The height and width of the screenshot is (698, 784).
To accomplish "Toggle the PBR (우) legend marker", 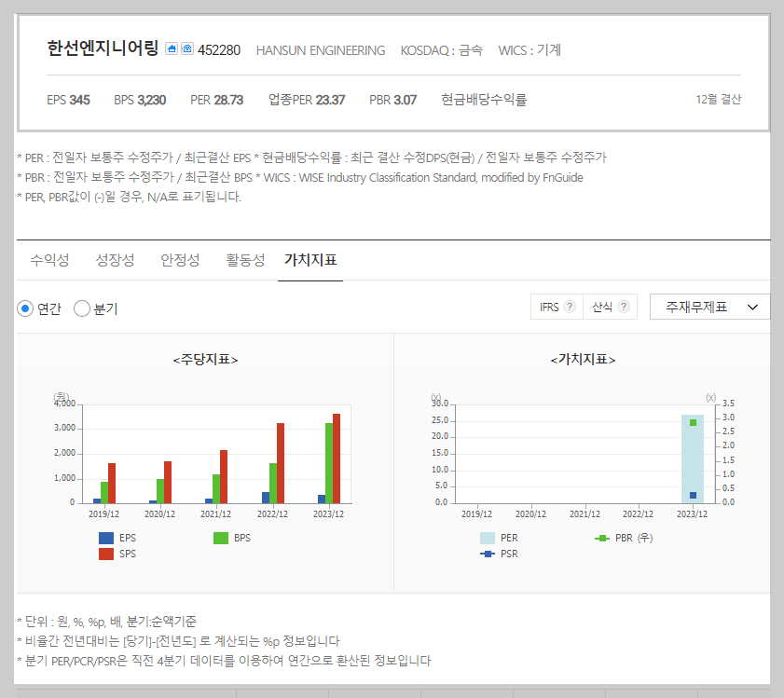I will pos(602,538).
